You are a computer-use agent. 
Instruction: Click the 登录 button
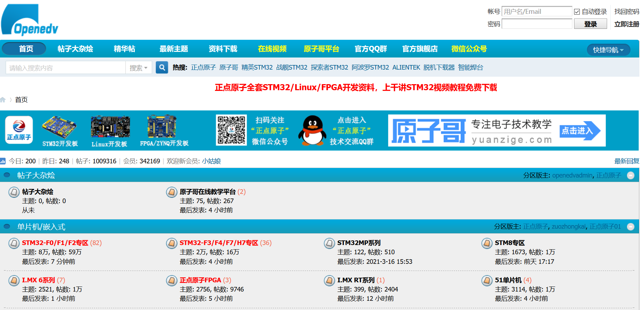tap(590, 24)
